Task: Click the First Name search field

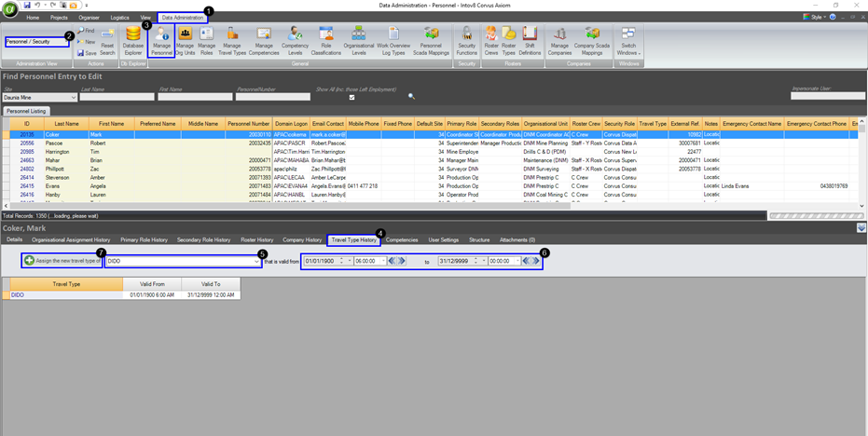Action: pyautogui.click(x=195, y=97)
